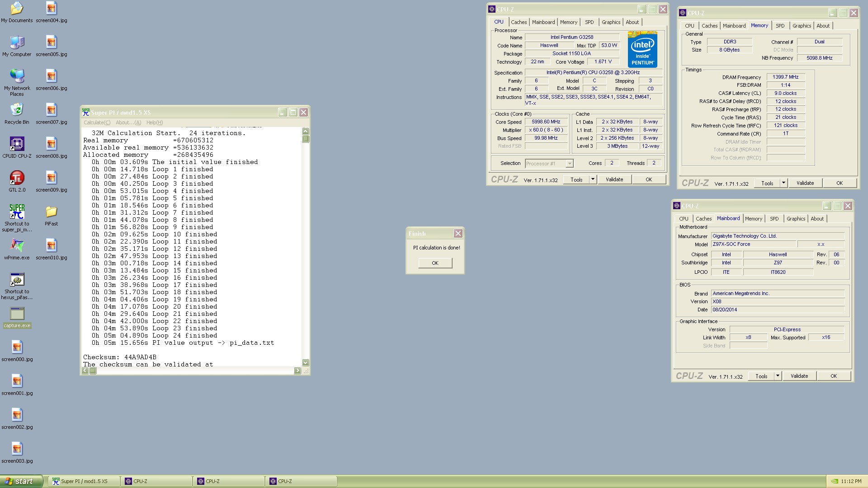Click NB Frequency 5098.8 MHz value
This screenshot has width=868, height=488.
pos(819,58)
